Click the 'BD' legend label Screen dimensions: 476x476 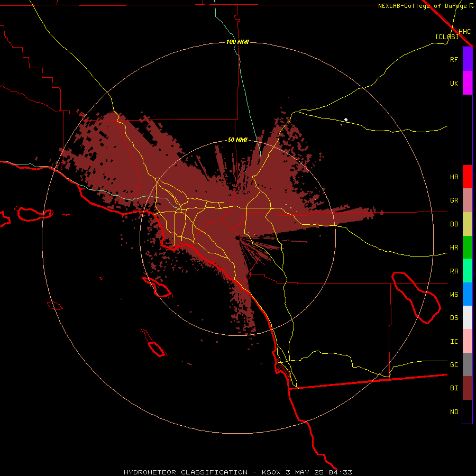454,224
